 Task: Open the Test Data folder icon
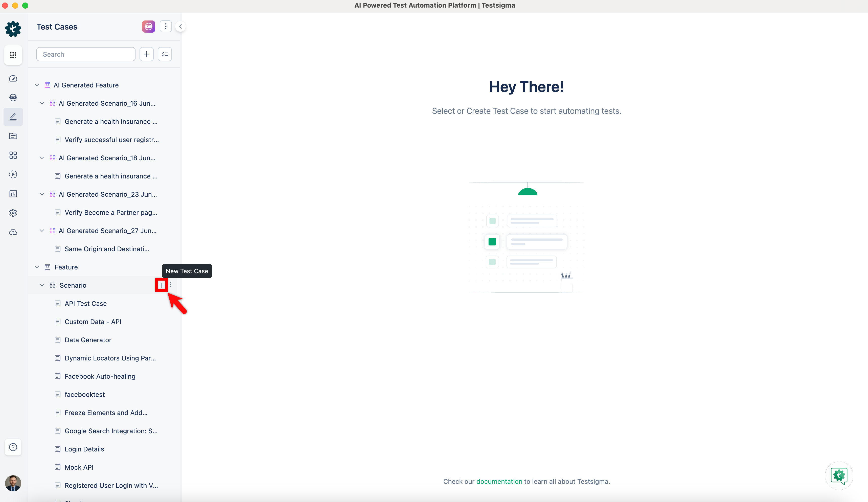pyautogui.click(x=13, y=136)
